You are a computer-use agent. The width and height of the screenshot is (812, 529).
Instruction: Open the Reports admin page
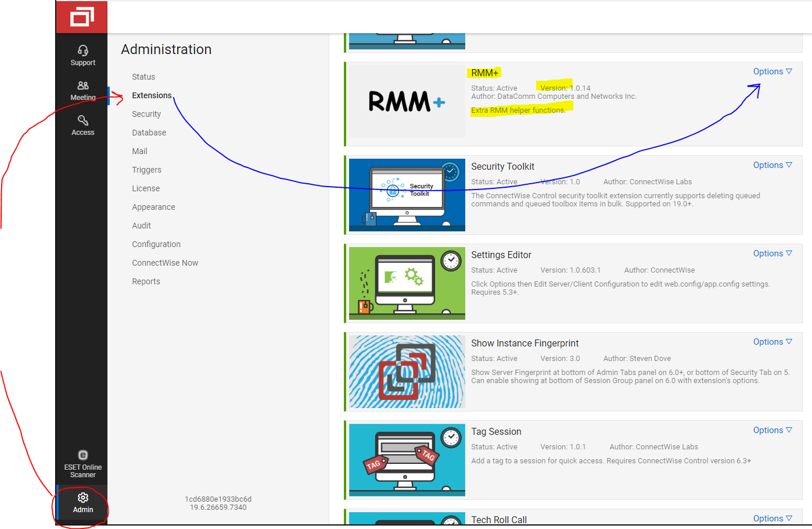point(146,281)
